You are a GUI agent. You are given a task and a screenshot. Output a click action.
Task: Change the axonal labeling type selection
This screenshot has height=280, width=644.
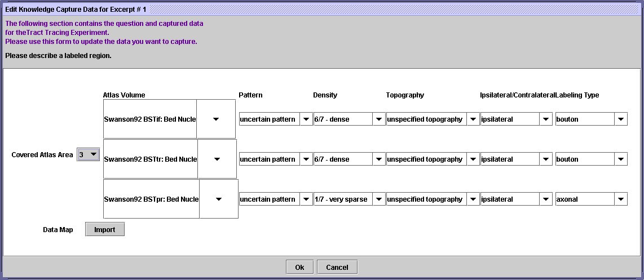620,199
